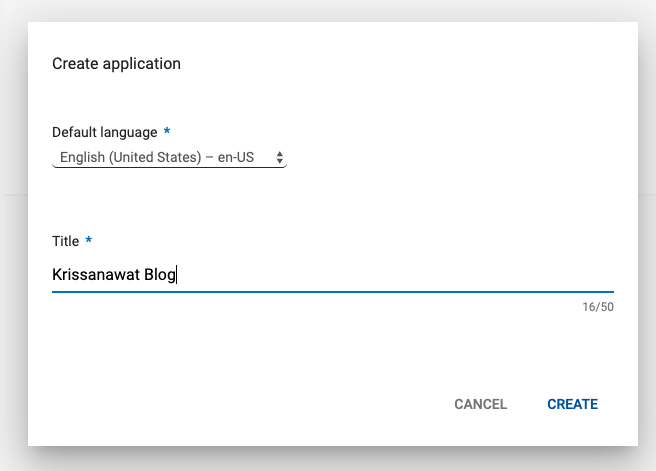
Task: Click the up-down arrow icon of language selector
Action: tap(279, 158)
